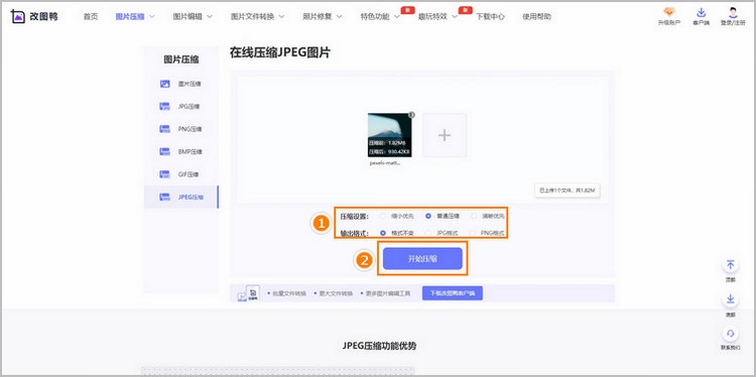Expand the 照片修复 dropdown arrow

[x=339, y=16]
